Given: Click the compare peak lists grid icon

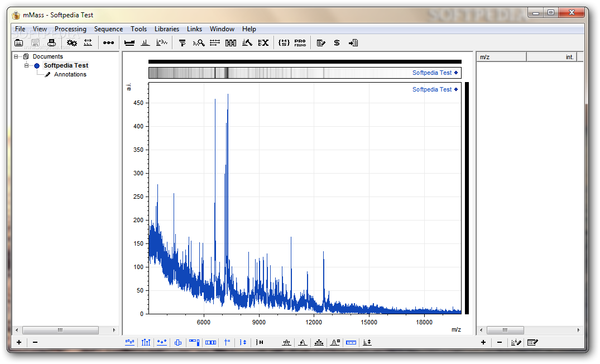Looking at the screenshot, I should point(231,43).
